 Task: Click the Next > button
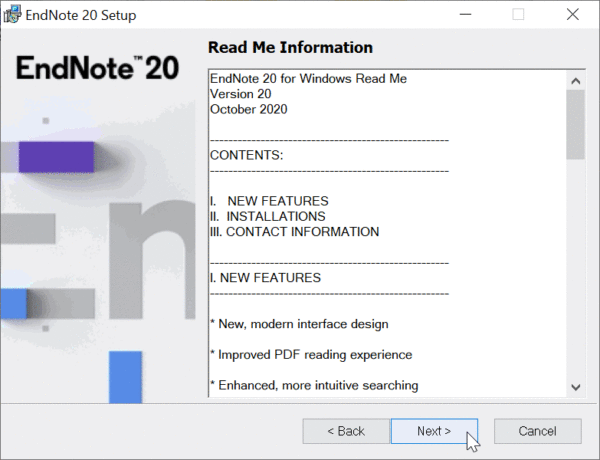click(x=434, y=431)
